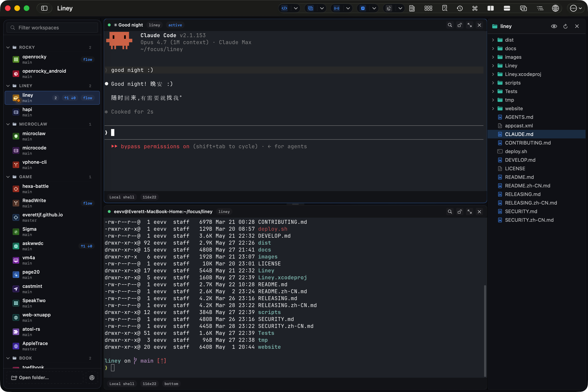Screen dimensions: 588x392
Task: Select the openrocky workspace
Action: coord(52,59)
